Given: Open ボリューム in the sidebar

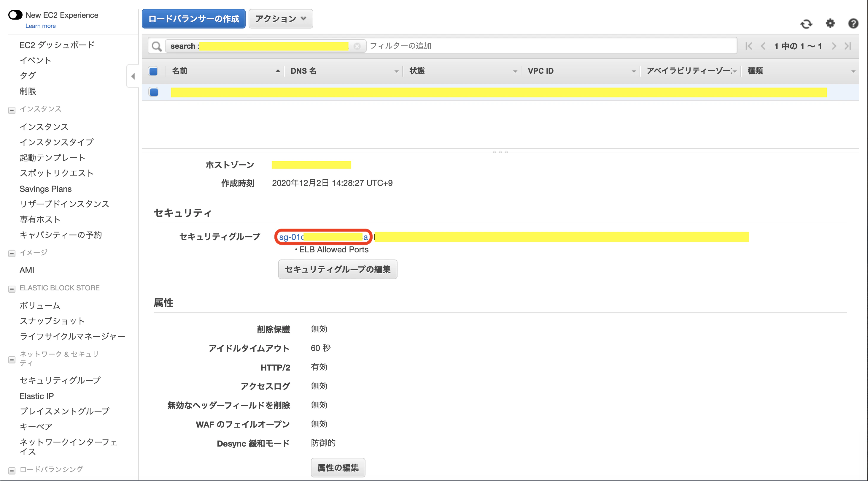Looking at the screenshot, I should (40, 305).
